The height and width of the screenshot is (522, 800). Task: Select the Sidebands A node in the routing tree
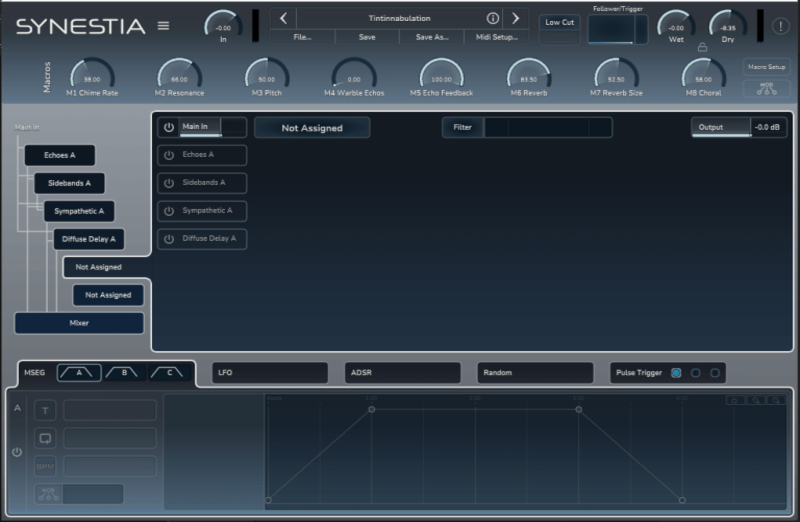pyautogui.click(x=69, y=183)
